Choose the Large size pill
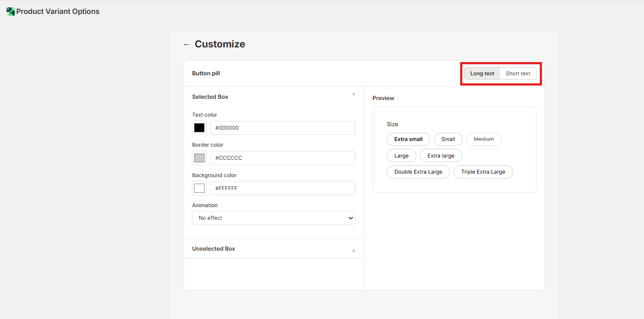 pos(401,156)
